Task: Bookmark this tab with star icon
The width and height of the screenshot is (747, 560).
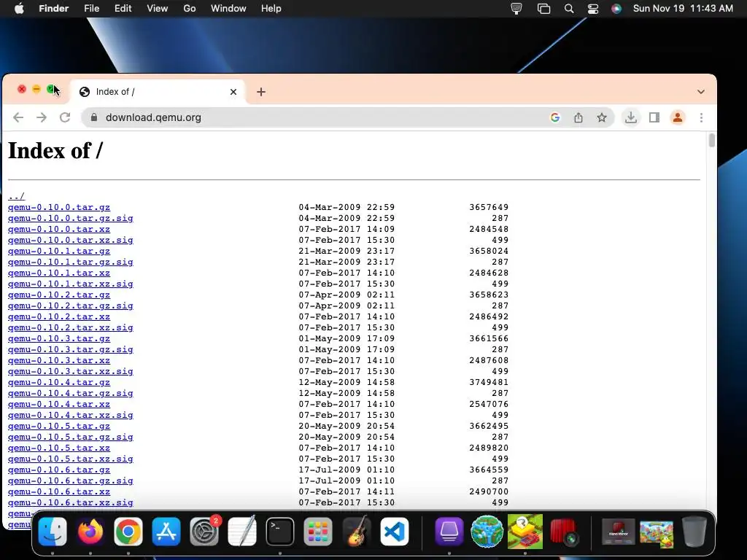Action: click(602, 117)
